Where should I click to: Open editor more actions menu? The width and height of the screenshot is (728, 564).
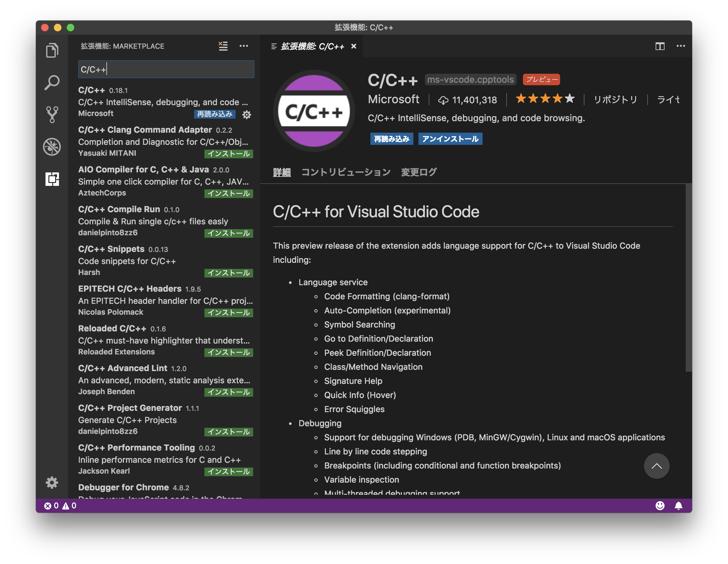(680, 46)
